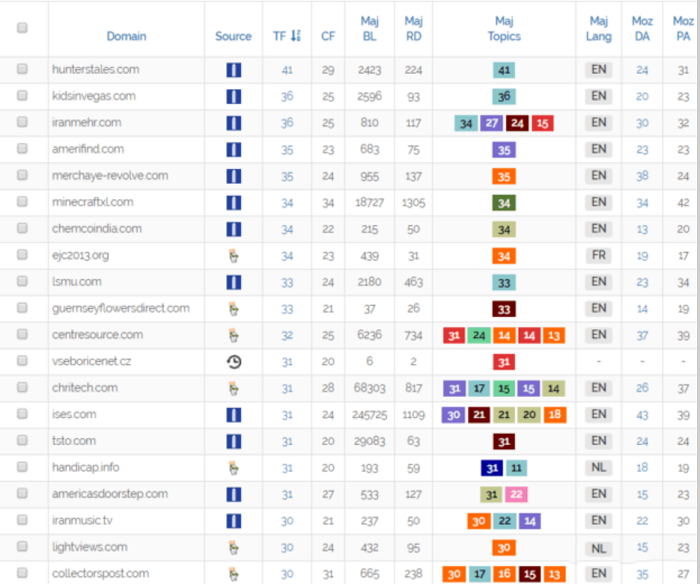Click source icon for lsmu.com row
700x584 pixels.
coord(233,282)
